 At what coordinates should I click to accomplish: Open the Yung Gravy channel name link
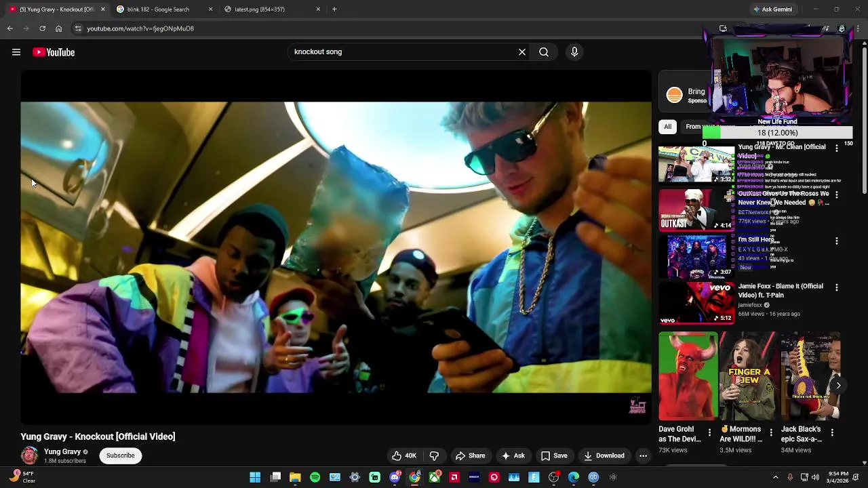click(x=62, y=451)
